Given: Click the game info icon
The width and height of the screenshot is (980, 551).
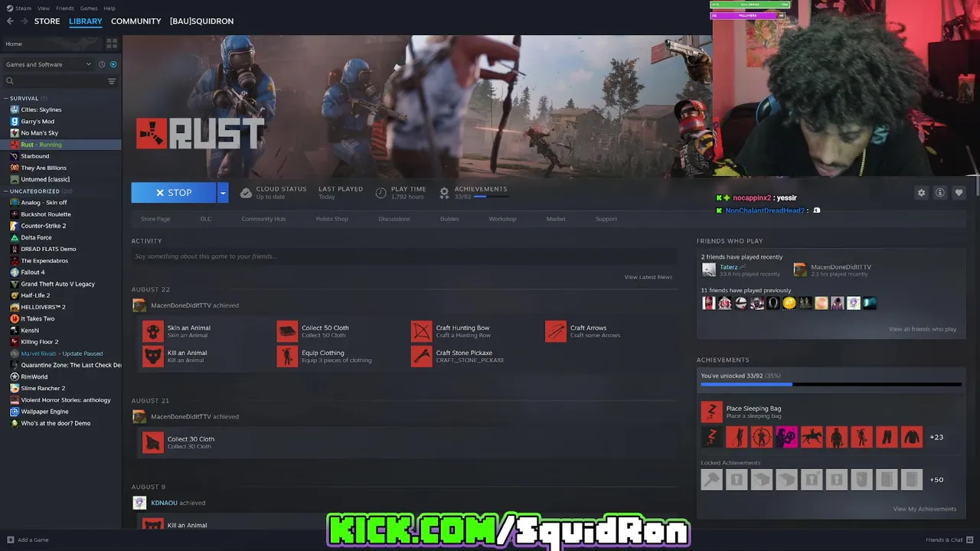Looking at the screenshot, I should tap(940, 193).
